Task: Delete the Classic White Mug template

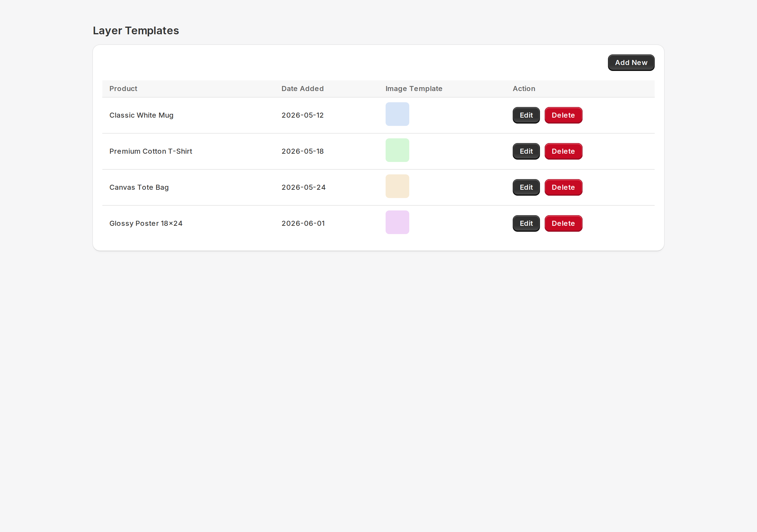Action: [x=563, y=115]
